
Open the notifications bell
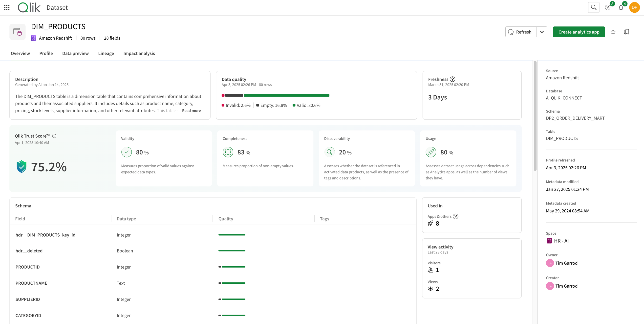621,7
